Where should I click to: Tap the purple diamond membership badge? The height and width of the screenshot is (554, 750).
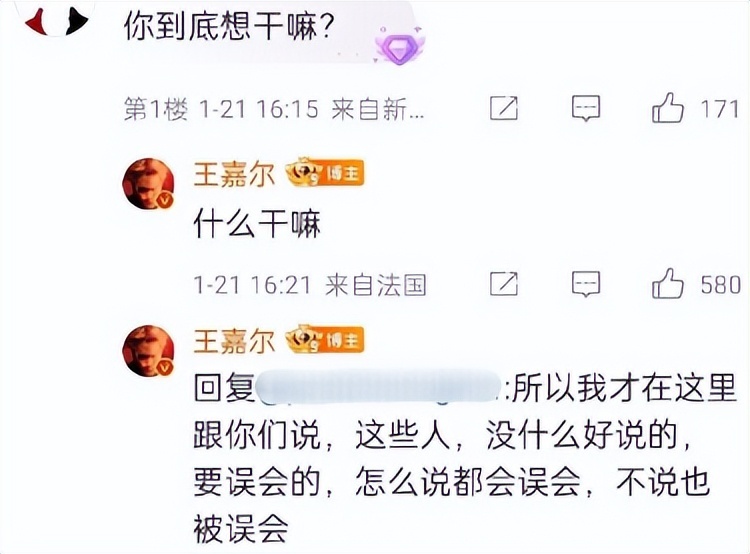tap(400, 46)
